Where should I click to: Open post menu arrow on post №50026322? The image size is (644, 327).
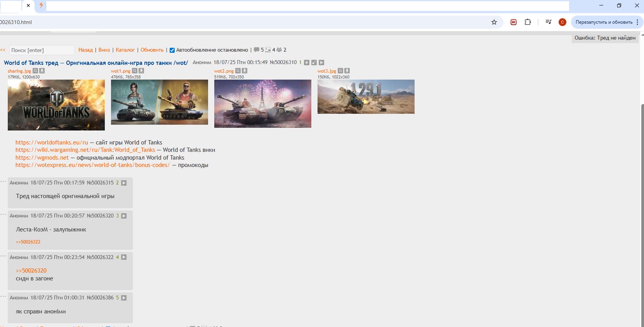tap(124, 257)
